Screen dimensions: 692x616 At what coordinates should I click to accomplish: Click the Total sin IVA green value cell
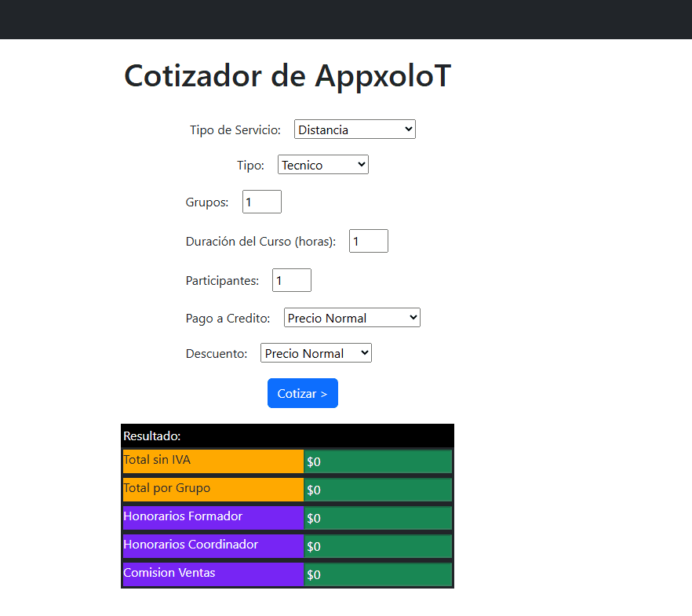click(x=377, y=461)
